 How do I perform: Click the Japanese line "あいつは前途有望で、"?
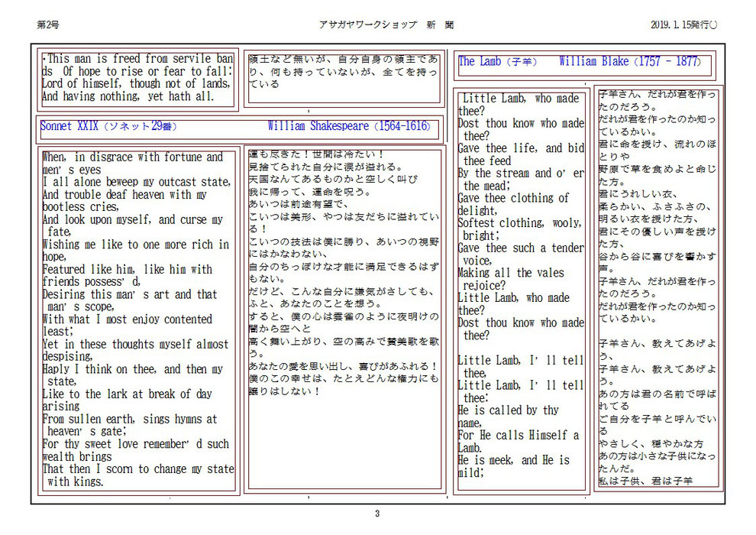click(x=298, y=205)
